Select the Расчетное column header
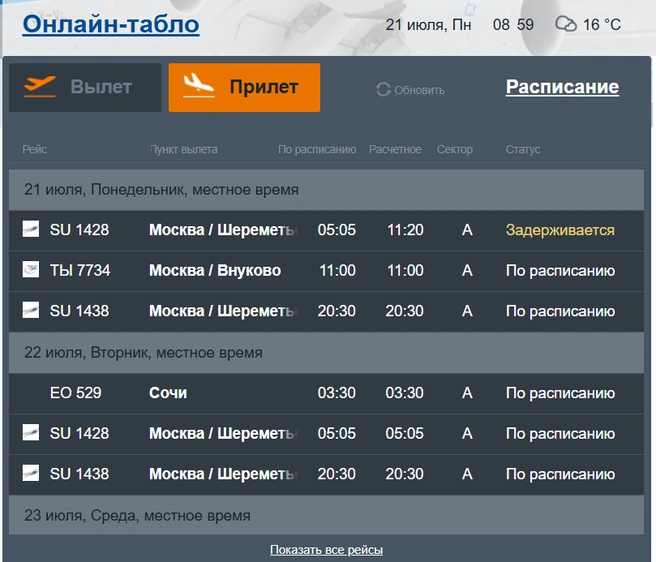The image size is (656, 562). tap(395, 149)
